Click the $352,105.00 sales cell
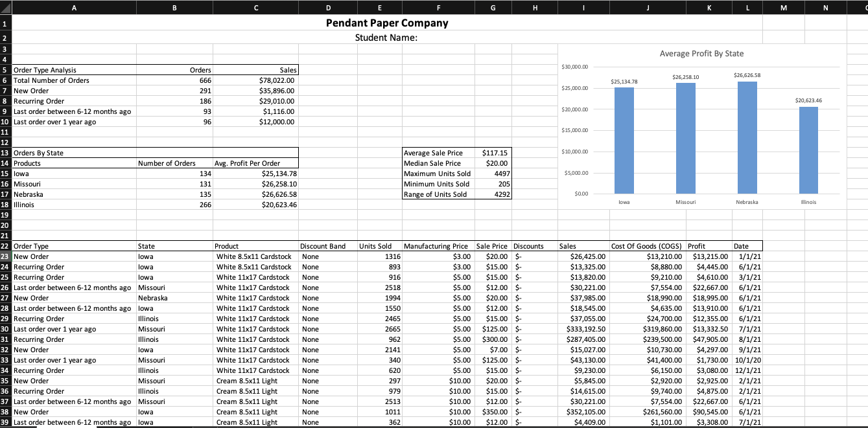Image resolution: width=868 pixels, height=428 pixels. [x=583, y=412]
